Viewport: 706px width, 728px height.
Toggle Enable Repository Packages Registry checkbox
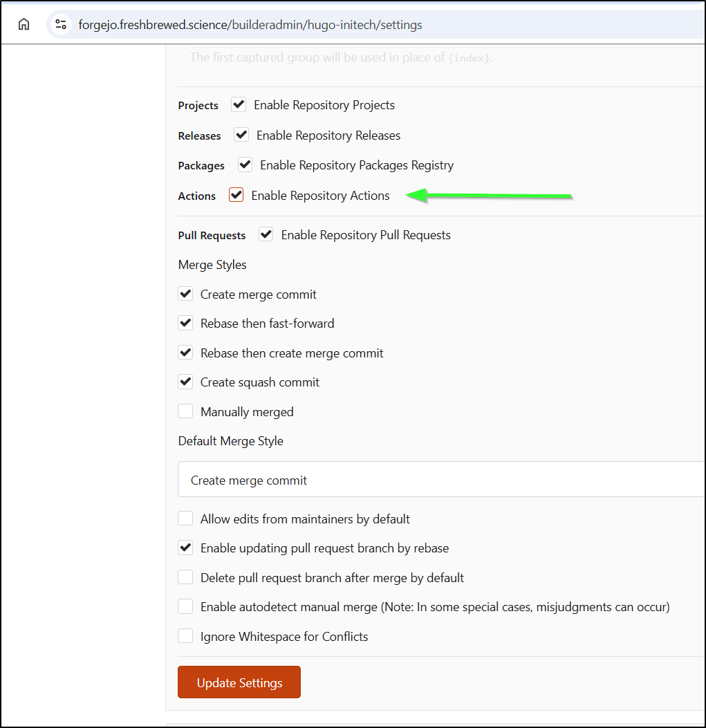(245, 165)
